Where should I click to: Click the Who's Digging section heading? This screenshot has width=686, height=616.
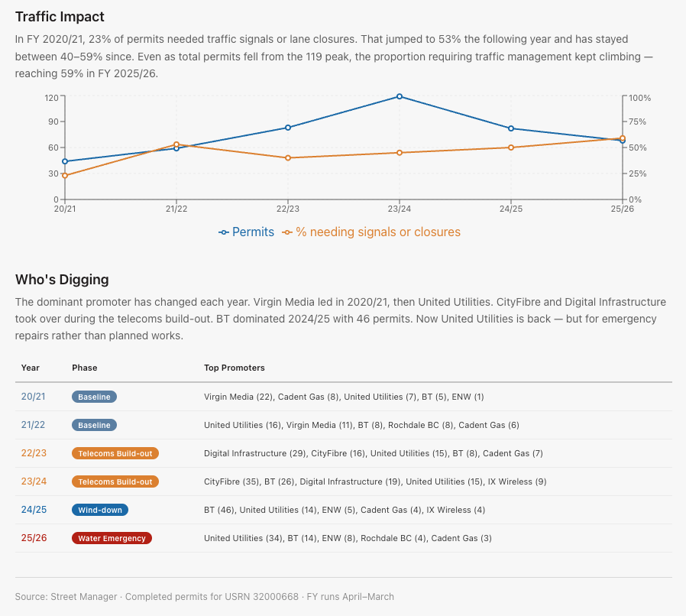pyautogui.click(x=62, y=280)
